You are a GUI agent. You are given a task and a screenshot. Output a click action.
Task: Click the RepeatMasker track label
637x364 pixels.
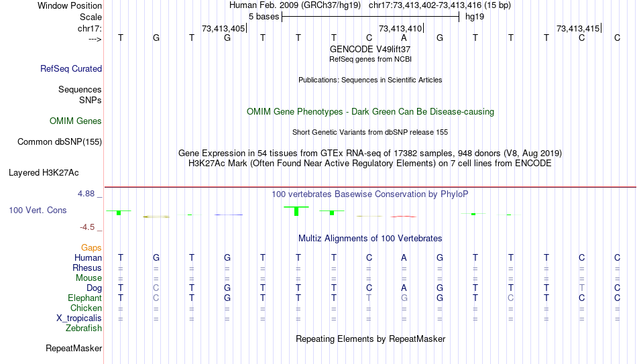pyautogui.click(x=74, y=348)
